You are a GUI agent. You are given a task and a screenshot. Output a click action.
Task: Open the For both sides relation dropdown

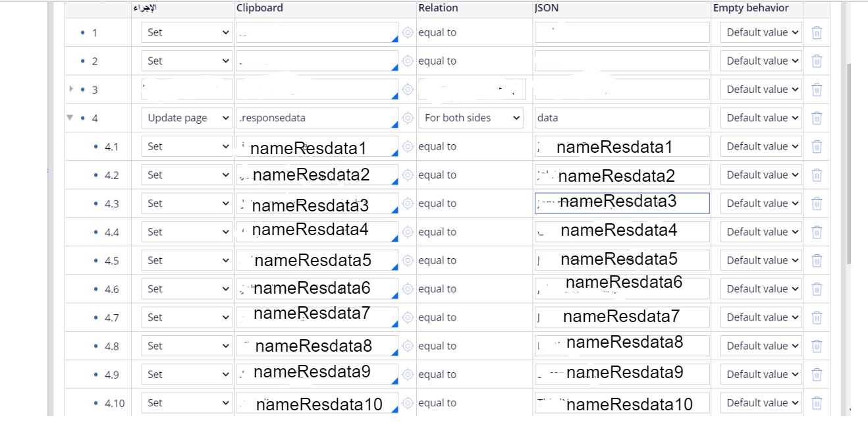[x=470, y=117]
